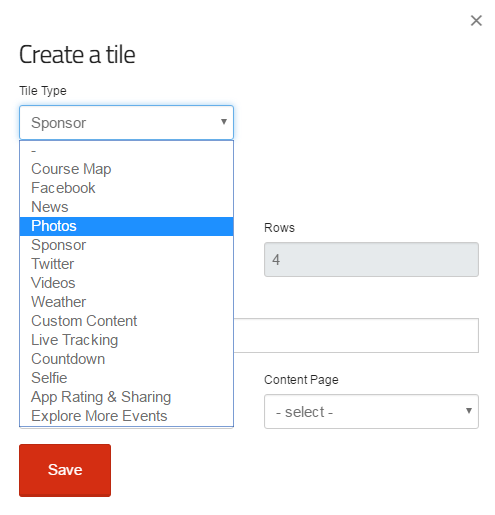This screenshot has width=495, height=515.
Task: Select the Facebook tile type option
Action: pos(126,188)
